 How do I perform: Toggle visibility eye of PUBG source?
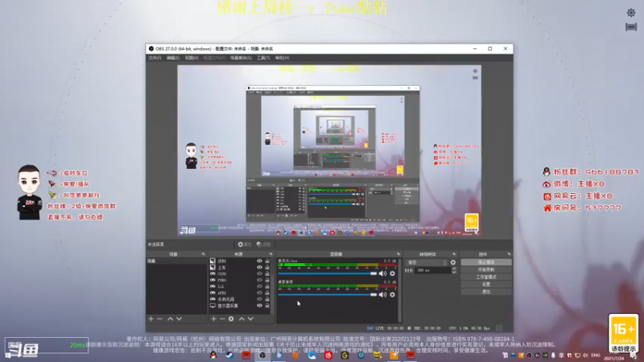tap(259, 280)
